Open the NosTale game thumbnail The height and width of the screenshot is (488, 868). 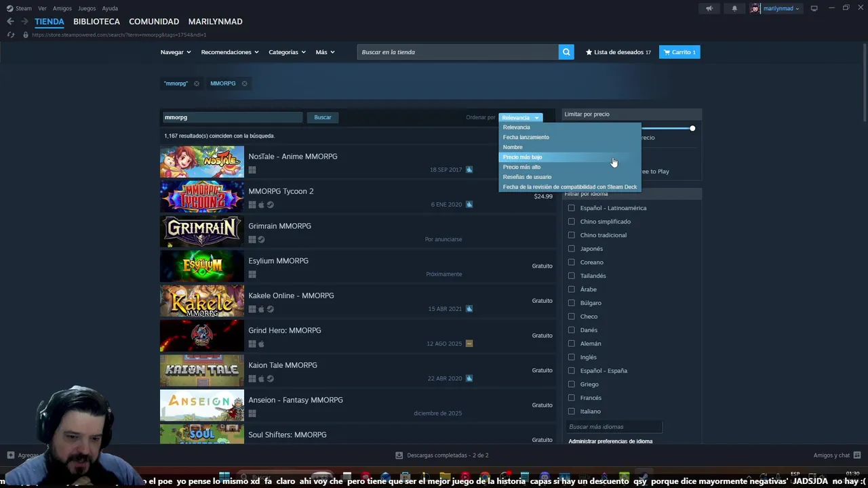[202, 162]
